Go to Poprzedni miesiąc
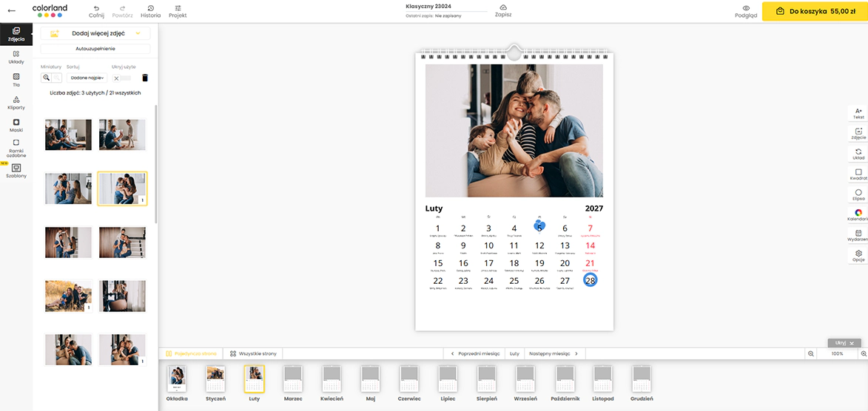The height and width of the screenshot is (411, 868). coord(475,353)
